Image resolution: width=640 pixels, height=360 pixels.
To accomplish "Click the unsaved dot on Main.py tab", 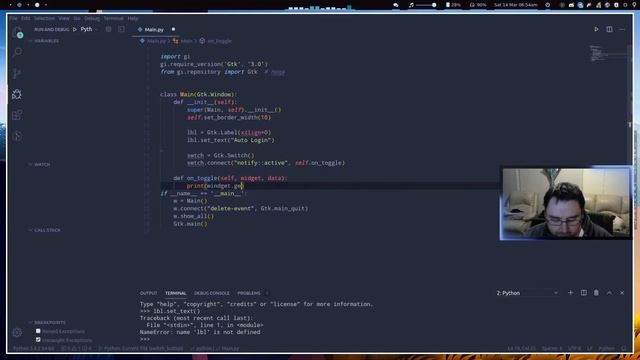I will click(x=173, y=29).
